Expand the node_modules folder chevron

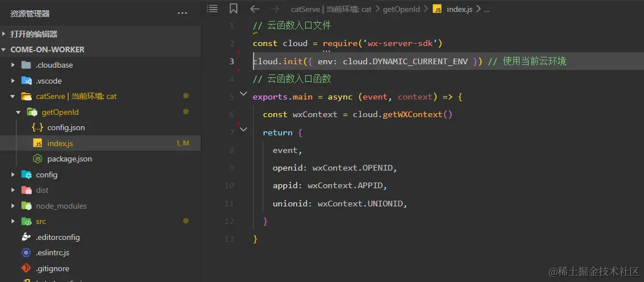click(x=13, y=206)
